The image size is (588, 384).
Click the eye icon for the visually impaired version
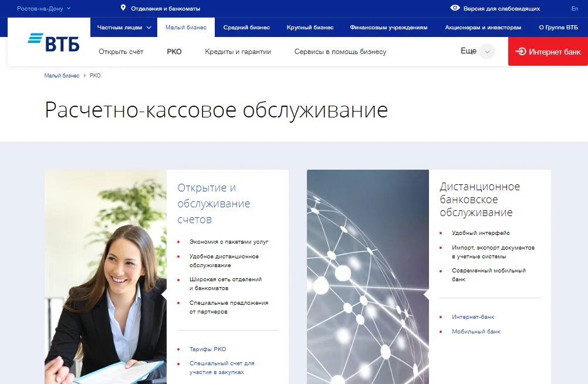coord(455,8)
